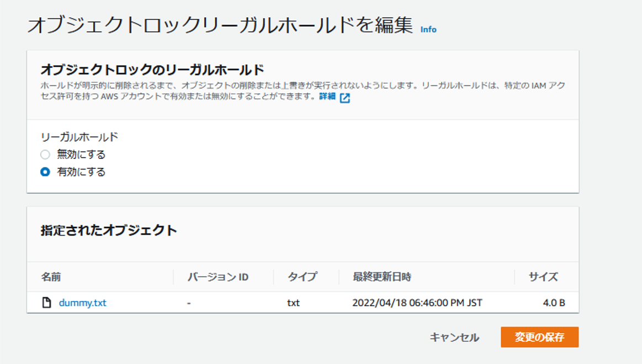Image resolution: width=642 pixels, height=364 pixels.
Task: Click the 2022/04/18 06:46:00 PM JST date cell
Action: (417, 303)
